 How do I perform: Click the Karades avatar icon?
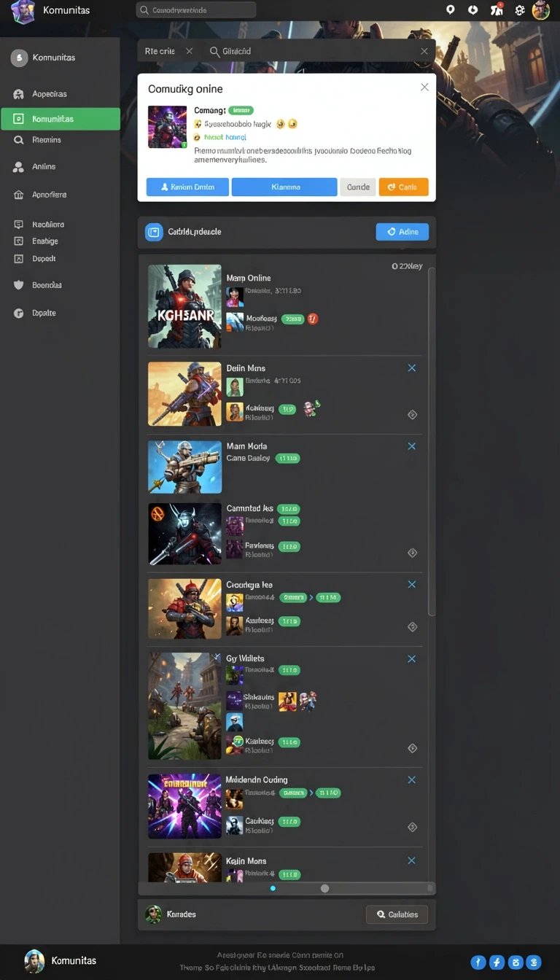(154, 914)
